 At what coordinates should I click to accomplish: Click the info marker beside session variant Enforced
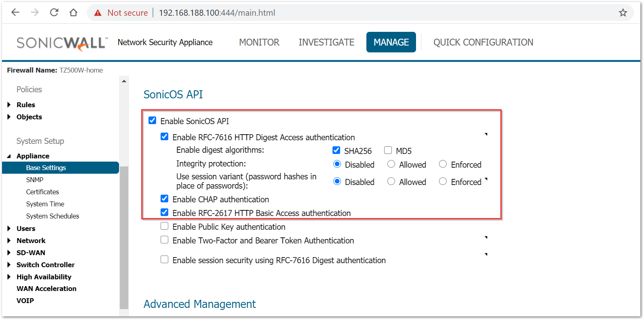[486, 179]
